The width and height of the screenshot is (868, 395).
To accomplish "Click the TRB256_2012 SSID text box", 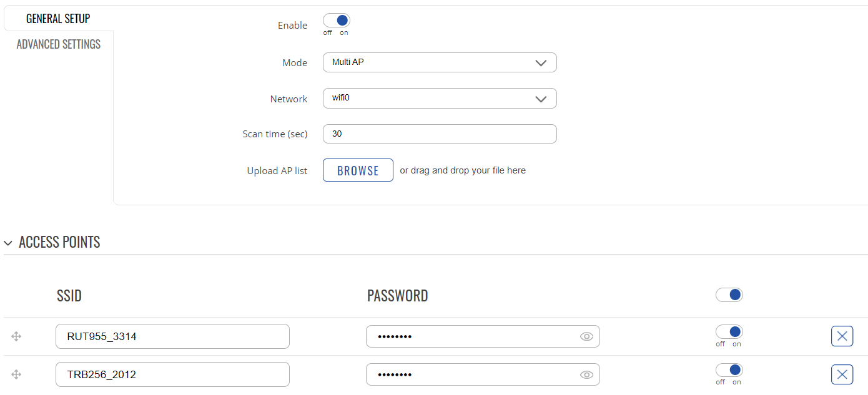I will click(x=172, y=374).
